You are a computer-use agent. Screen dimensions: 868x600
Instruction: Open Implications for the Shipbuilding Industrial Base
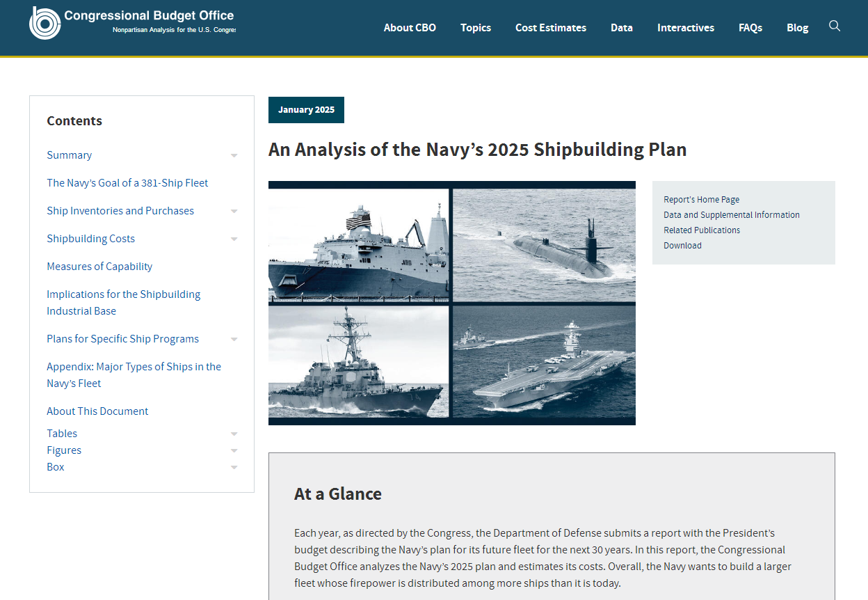(123, 303)
